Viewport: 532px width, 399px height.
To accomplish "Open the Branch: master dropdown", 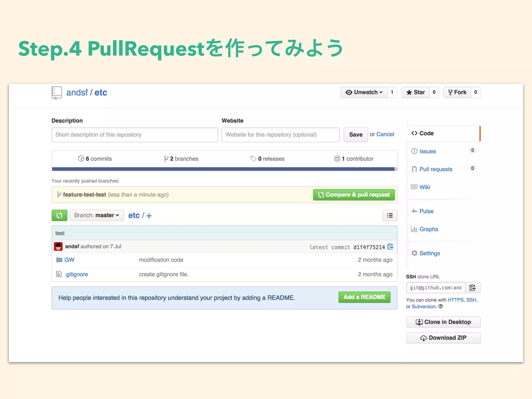I will [x=97, y=215].
